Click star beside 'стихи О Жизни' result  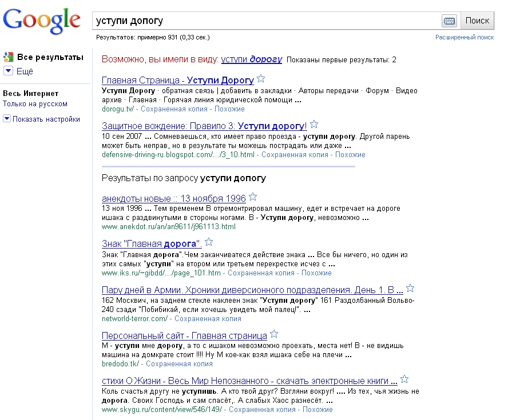click(x=404, y=379)
